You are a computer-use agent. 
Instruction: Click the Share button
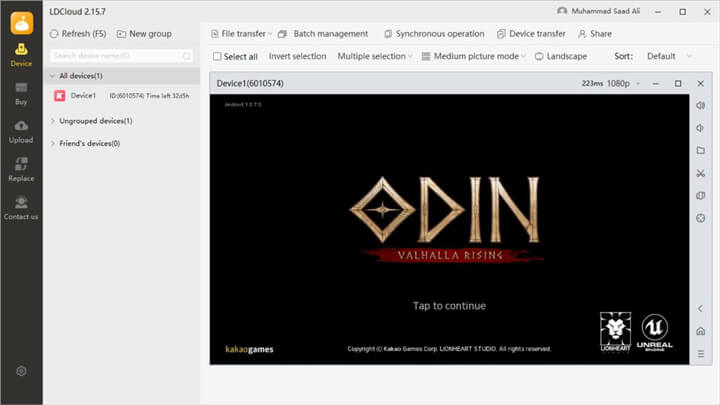click(595, 34)
